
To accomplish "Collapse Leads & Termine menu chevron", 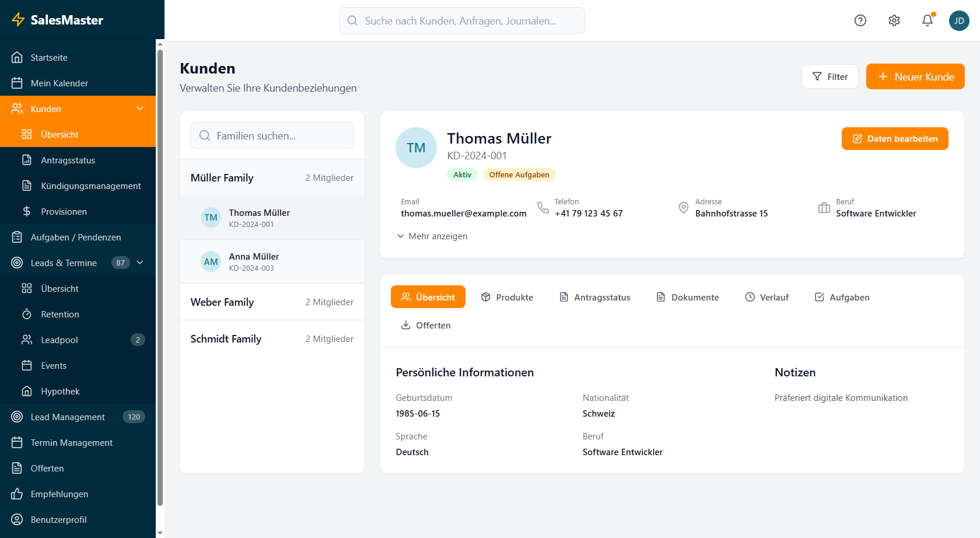I will 140,263.
